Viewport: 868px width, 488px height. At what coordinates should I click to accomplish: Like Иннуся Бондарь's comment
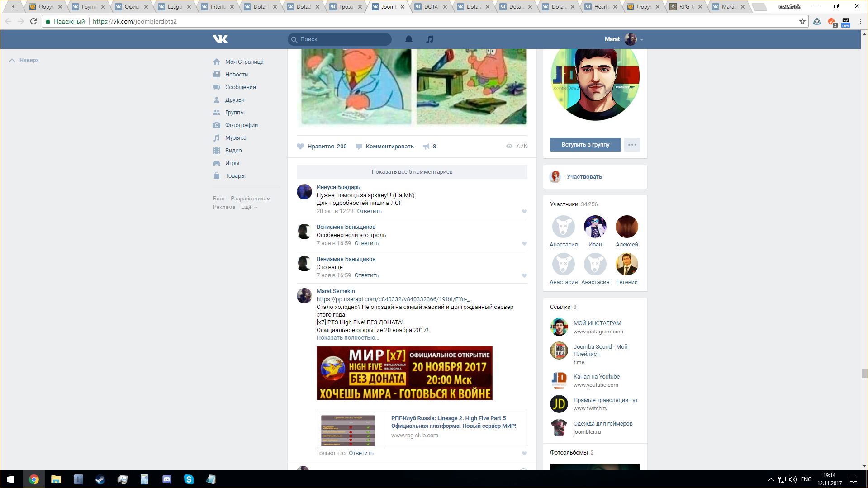(x=524, y=211)
